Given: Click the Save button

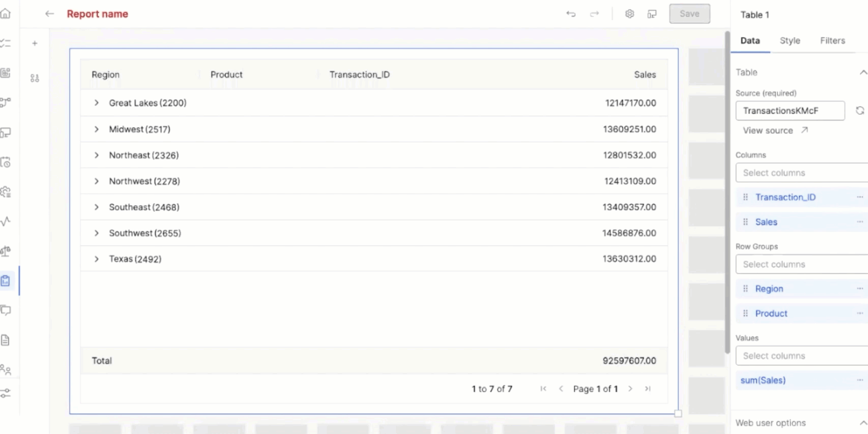Looking at the screenshot, I should point(689,14).
